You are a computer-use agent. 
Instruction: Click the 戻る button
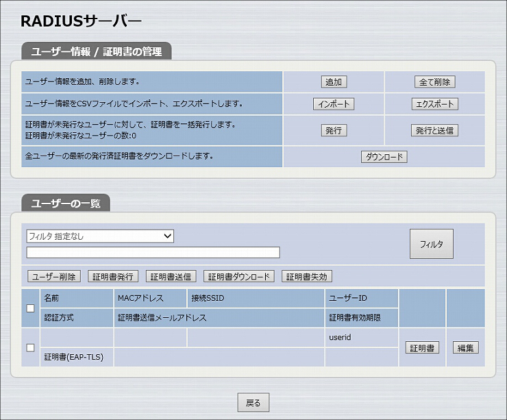click(253, 403)
